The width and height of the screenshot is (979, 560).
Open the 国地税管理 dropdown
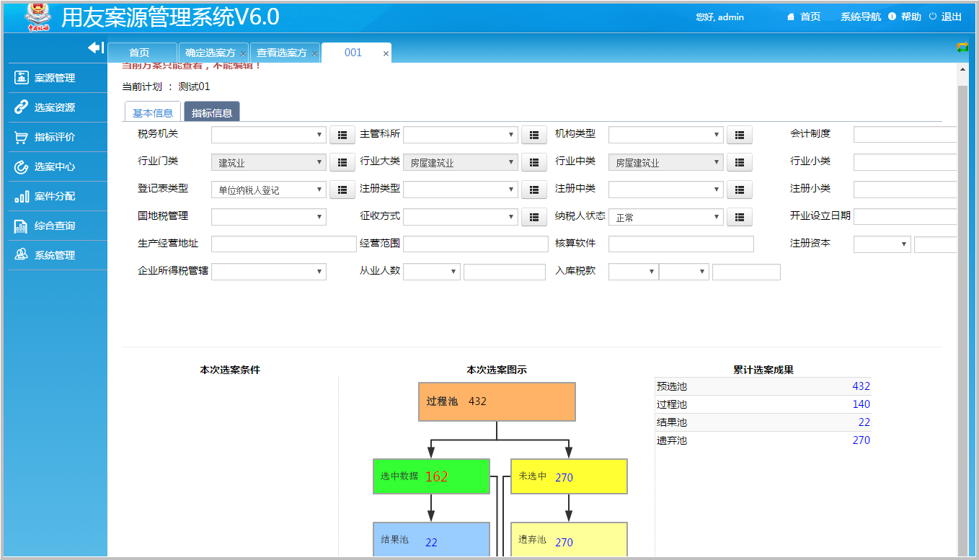269,217
